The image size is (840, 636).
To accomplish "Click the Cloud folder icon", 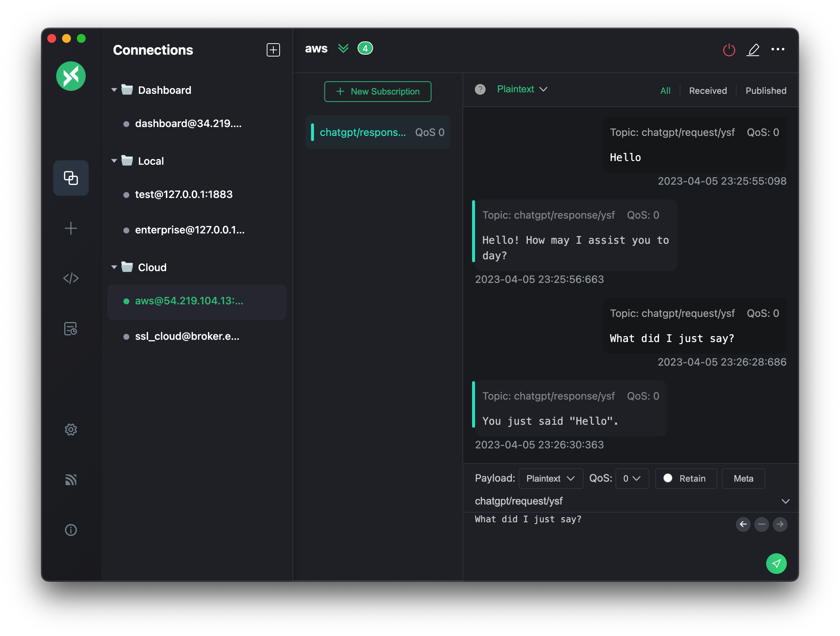I will tap(127, 267).
